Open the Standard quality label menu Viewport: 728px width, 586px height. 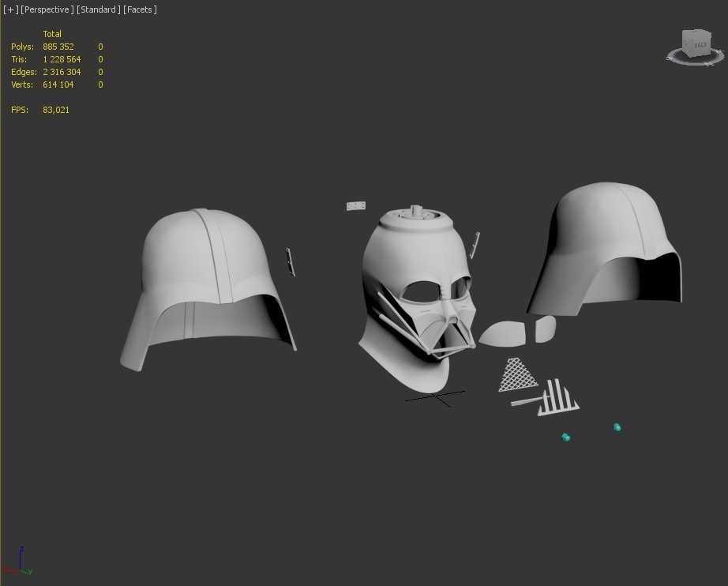pos(99,9)
